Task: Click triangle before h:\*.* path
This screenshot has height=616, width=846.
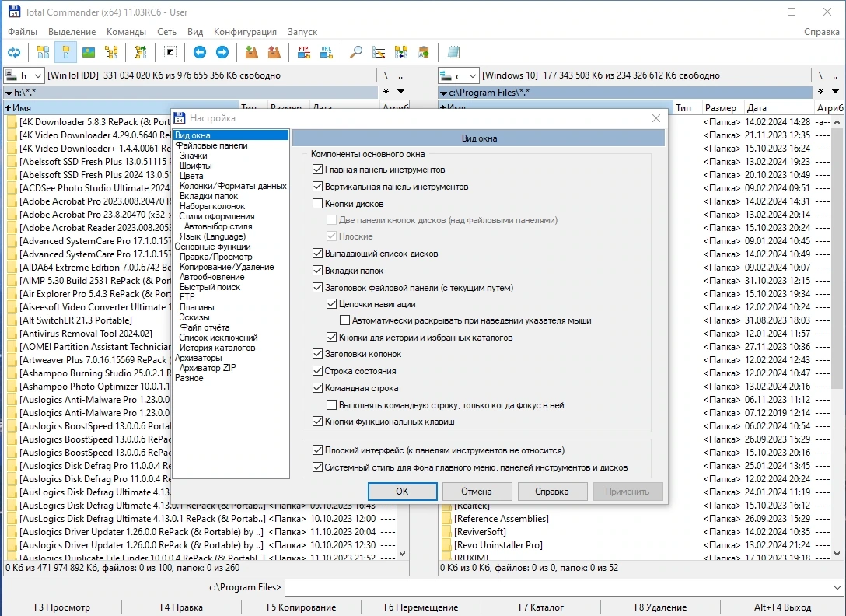Action: tap(9, 93)
